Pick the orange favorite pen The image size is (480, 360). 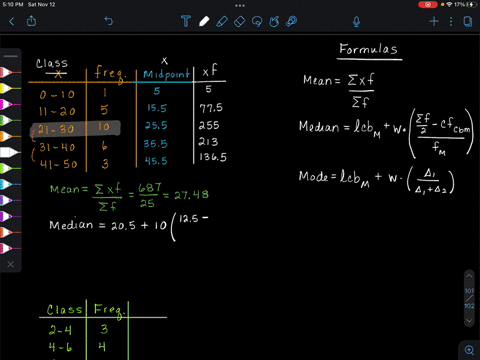click(10, 136)
